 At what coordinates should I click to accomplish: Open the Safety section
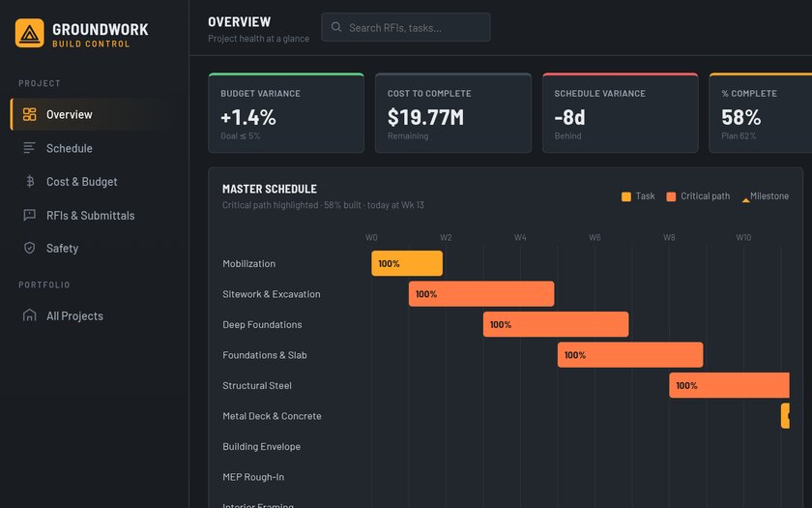[95, 249]
